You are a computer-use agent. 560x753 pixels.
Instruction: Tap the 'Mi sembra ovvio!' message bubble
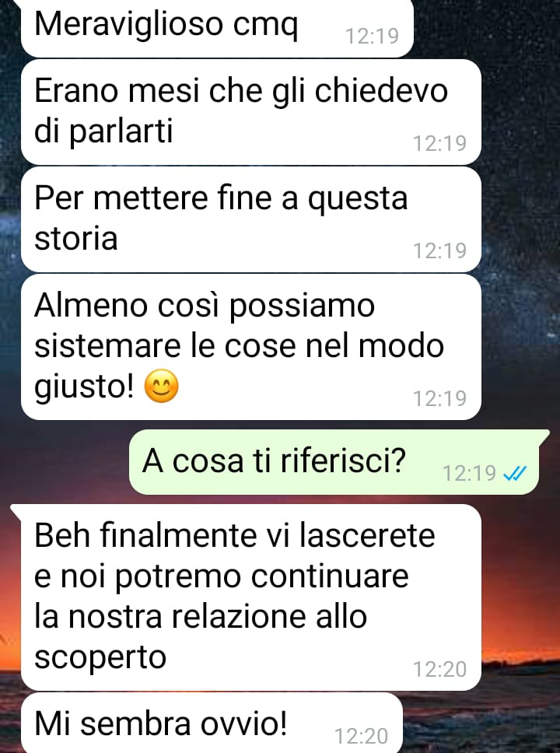tap(212, 723)
